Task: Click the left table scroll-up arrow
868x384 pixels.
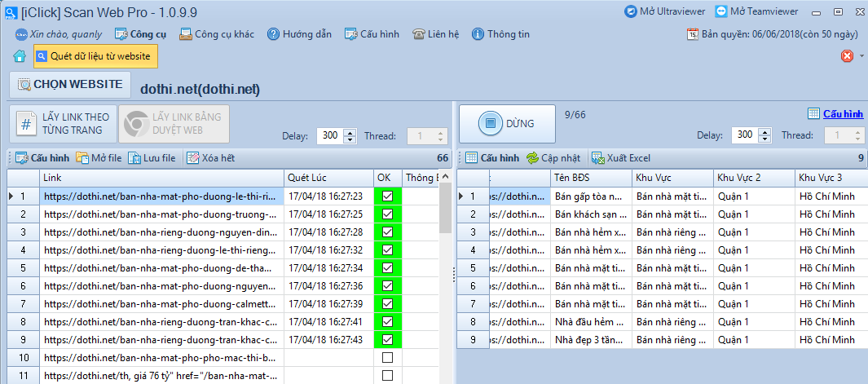Action: click(x=445, y=177)
